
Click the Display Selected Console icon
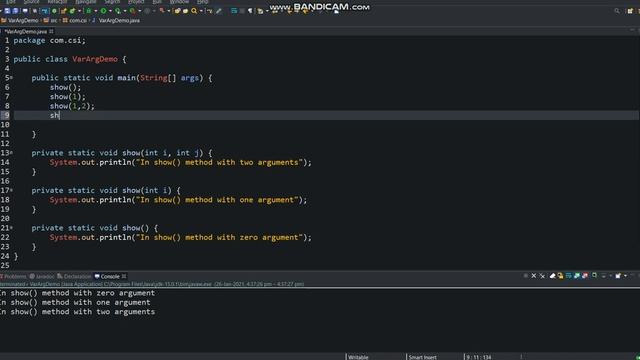click(604, 276)
